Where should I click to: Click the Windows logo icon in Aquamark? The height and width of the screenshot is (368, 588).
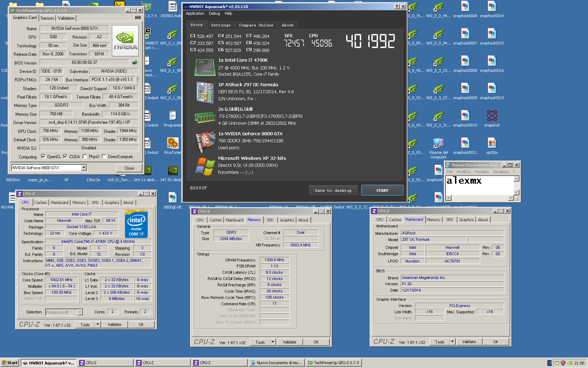205,166
